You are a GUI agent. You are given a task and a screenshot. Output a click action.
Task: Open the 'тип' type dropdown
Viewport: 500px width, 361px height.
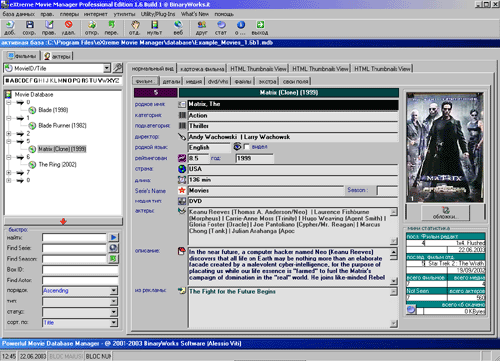pos(114,301)
